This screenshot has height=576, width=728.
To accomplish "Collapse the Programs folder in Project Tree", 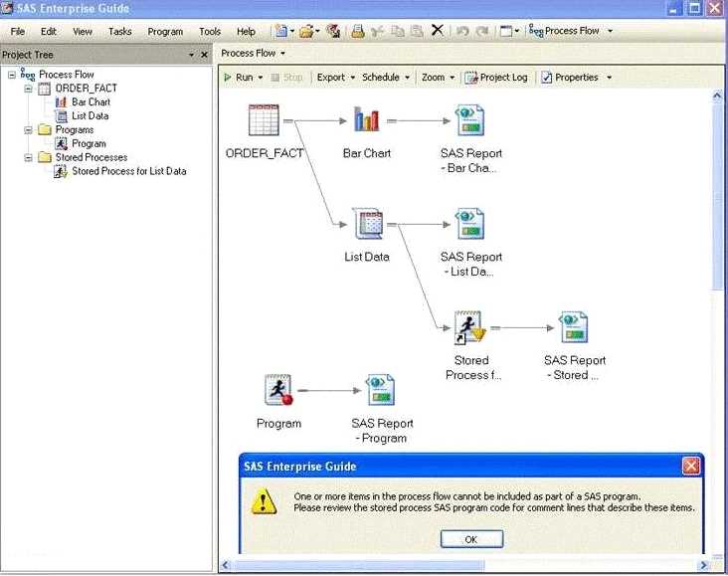I will click(x=29, y=130).
